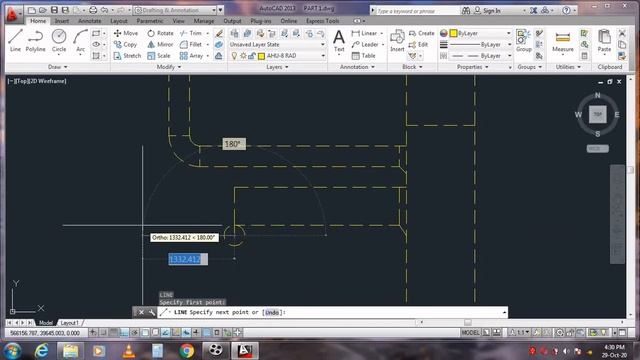640x360 pixels.
Task: Click the TOP face of ViewCube
Action: click(598, 114)
